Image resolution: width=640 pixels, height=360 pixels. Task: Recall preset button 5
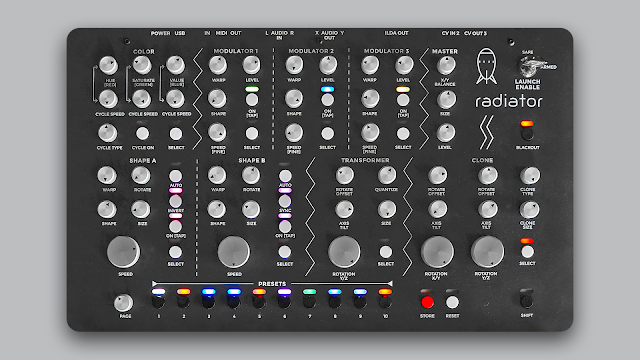[259, 302]
